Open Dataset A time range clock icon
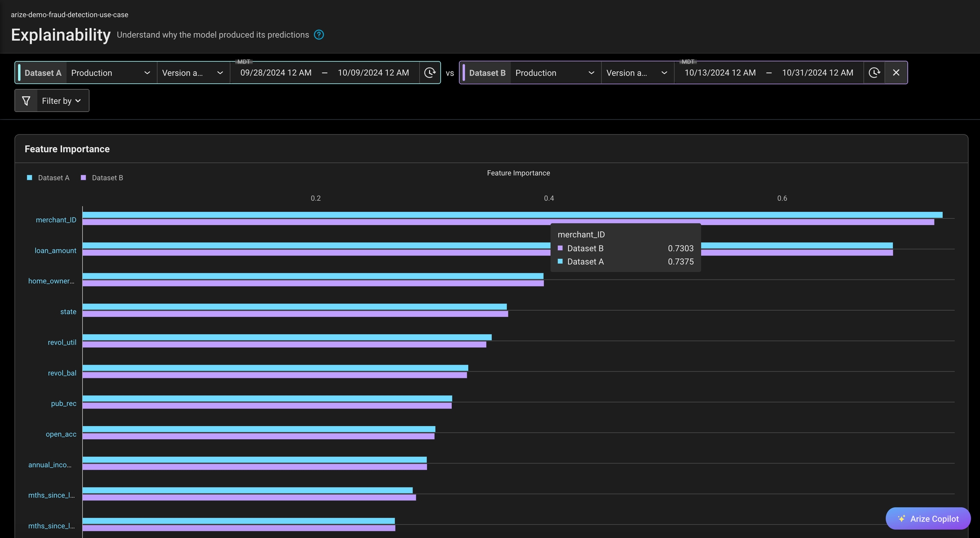The height and width of the screenshot is (538, 980). coord(430,73)
